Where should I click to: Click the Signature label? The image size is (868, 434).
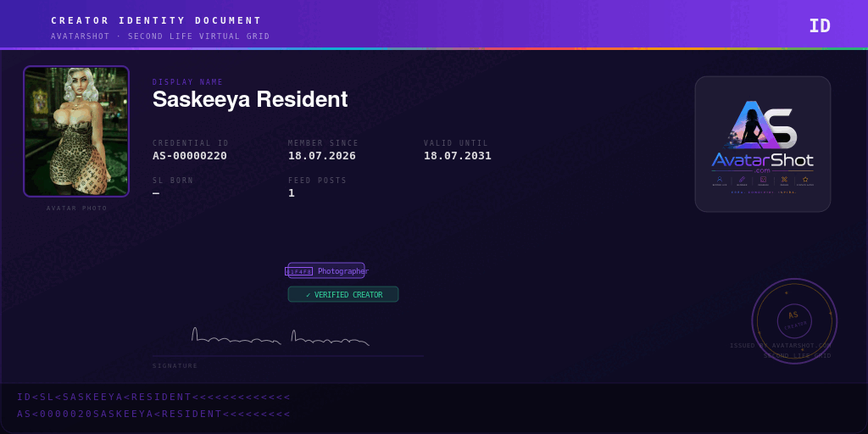pos(175,366)
